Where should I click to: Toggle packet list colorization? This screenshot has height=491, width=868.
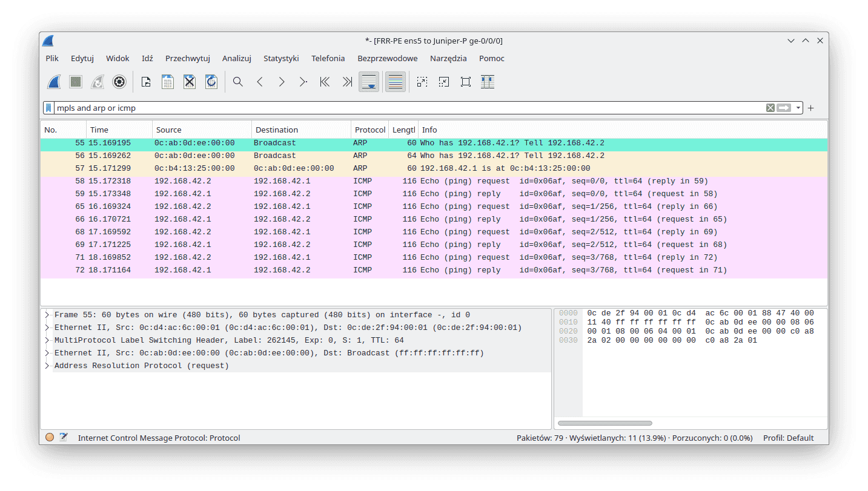tap(395, 82)
